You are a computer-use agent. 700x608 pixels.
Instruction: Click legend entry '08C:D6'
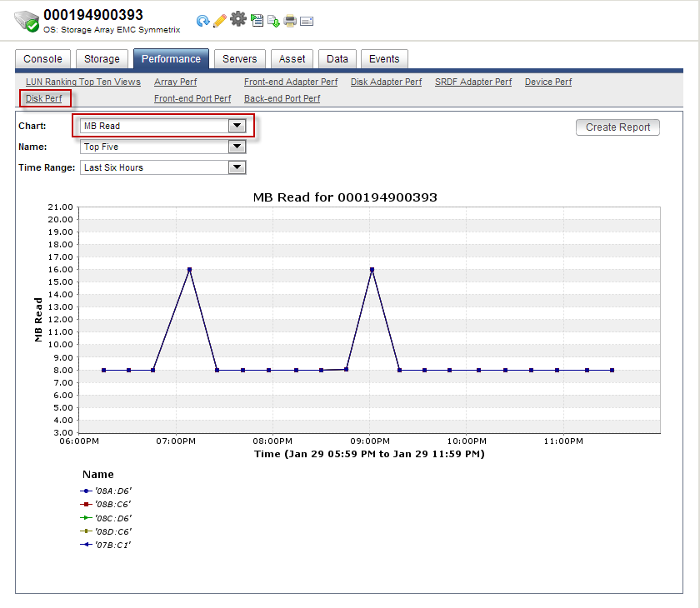(106, 518)
